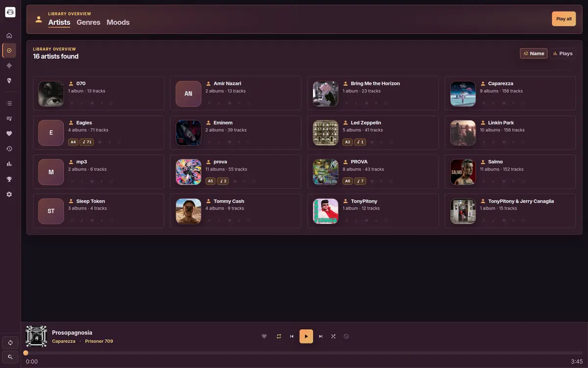Open the statistics bar chart icon in sidebar

9,164
